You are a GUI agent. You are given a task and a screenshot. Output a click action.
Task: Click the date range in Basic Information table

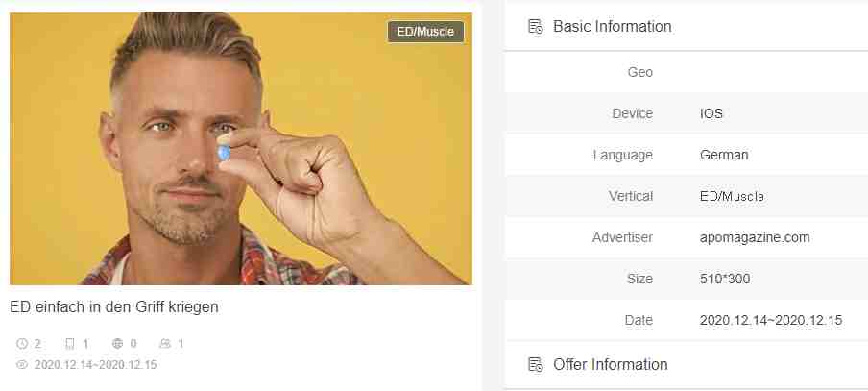pyautogui.click(x=771, y=320)
